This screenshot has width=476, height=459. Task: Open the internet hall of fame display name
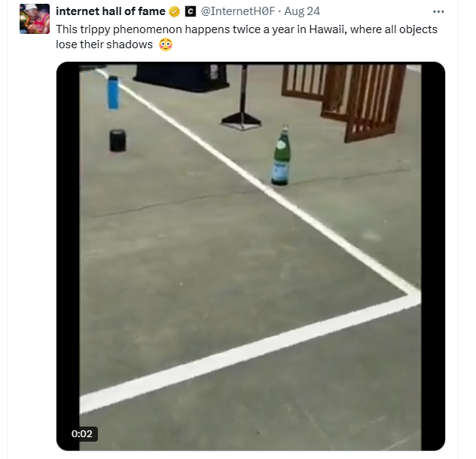(x=111, y=11)
